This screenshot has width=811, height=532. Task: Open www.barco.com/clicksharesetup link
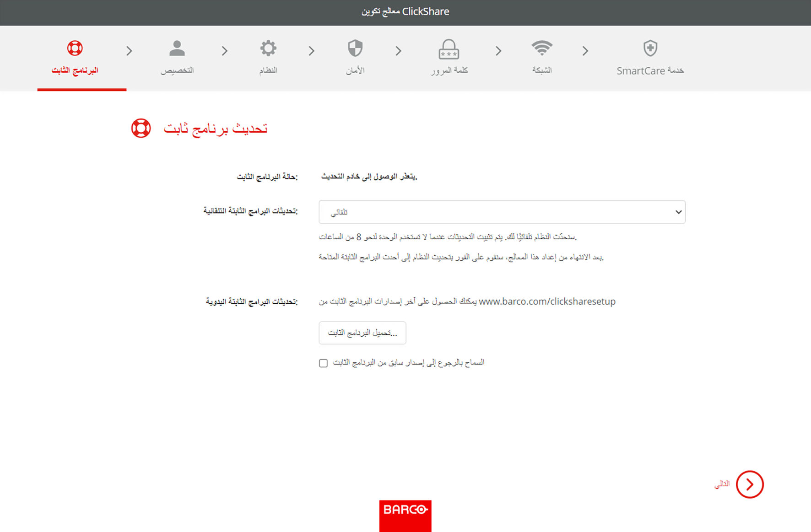tap(547, 301)
